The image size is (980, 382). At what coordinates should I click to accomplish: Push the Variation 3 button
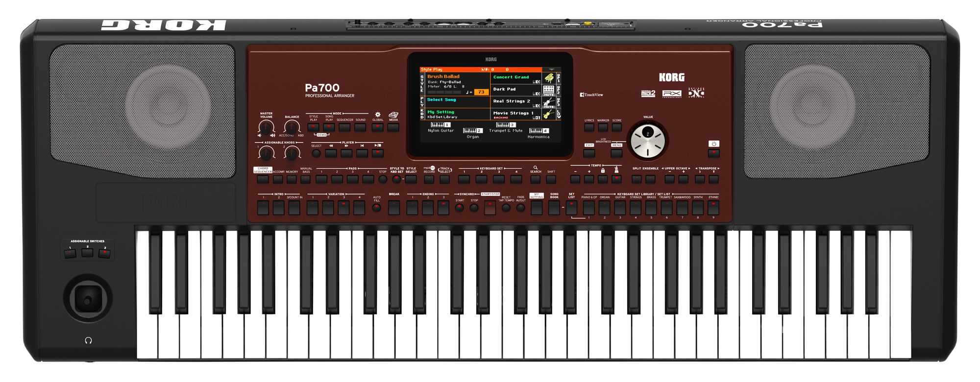point(344,208)
